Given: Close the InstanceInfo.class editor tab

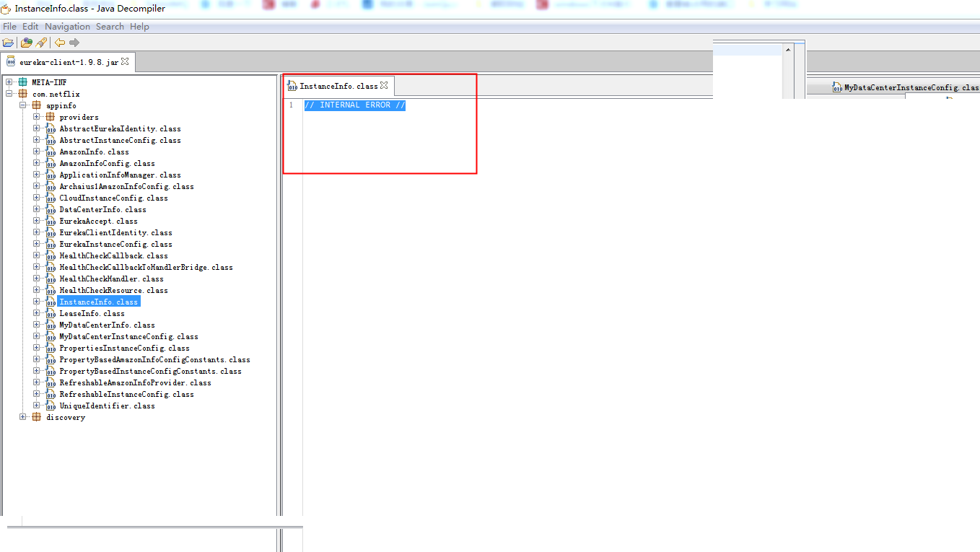Looking at the screenshot, I should pyautogui.click(x=384, y=85).
